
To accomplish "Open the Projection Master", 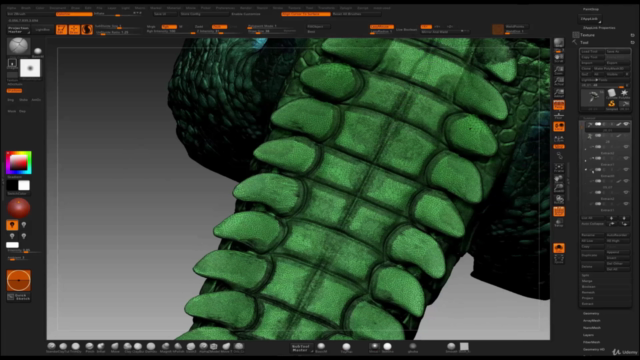I will pyautogui.click(x=18, y=30).
